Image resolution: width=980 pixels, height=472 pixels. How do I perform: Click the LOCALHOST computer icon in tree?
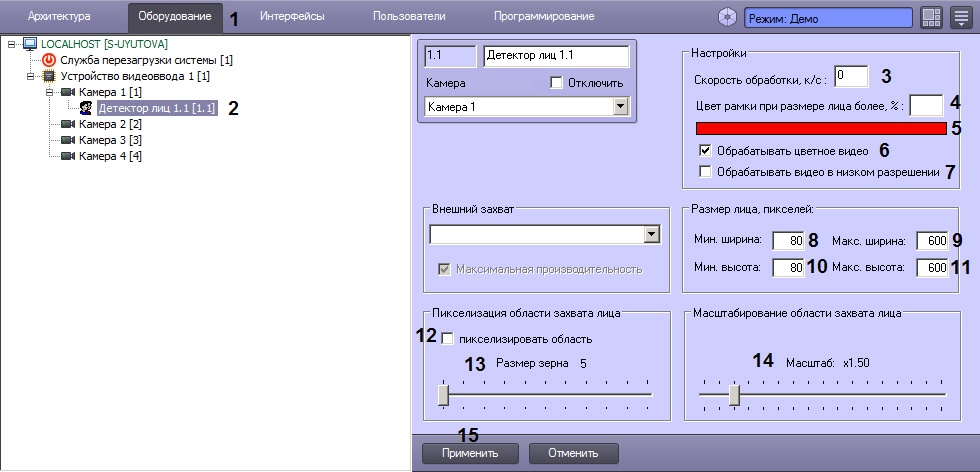29,44
